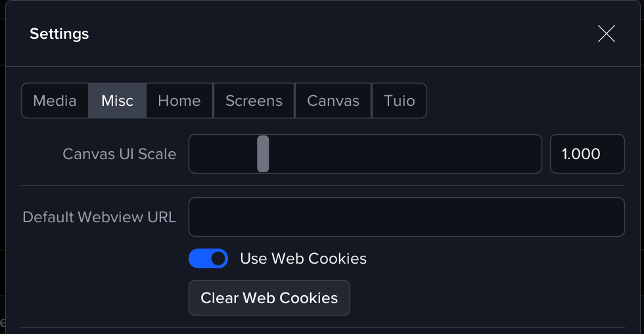Image resolution: width=644 pixels, height=334 pixels.
Task: Open the Home settings tab
Action: [179, 101]
